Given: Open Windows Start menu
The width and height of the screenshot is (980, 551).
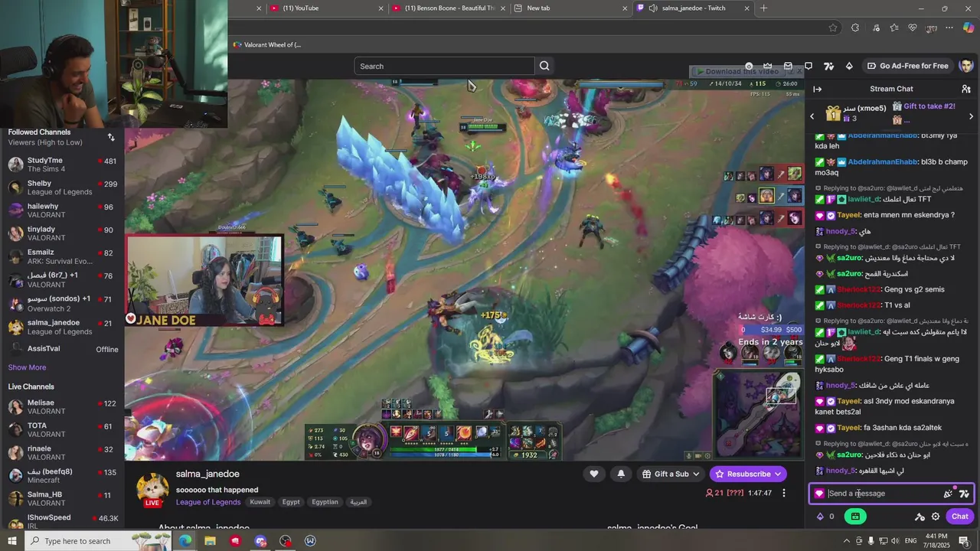Looking at the screenshot, I should [12, 541].
